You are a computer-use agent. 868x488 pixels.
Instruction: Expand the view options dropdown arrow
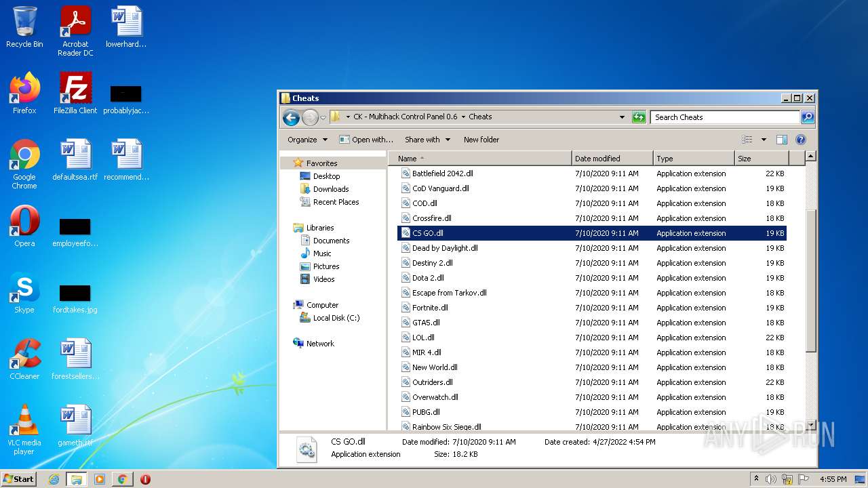click(x=764, y=140)
